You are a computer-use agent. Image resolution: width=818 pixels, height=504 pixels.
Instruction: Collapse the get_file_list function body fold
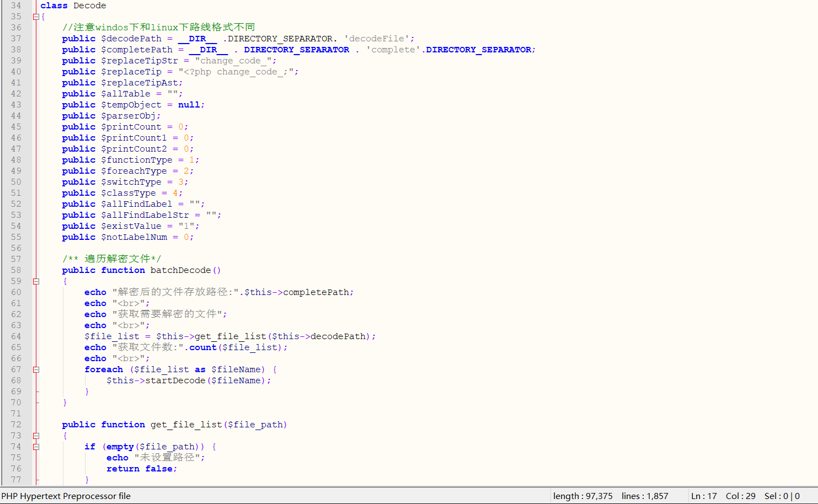(36, 436)
